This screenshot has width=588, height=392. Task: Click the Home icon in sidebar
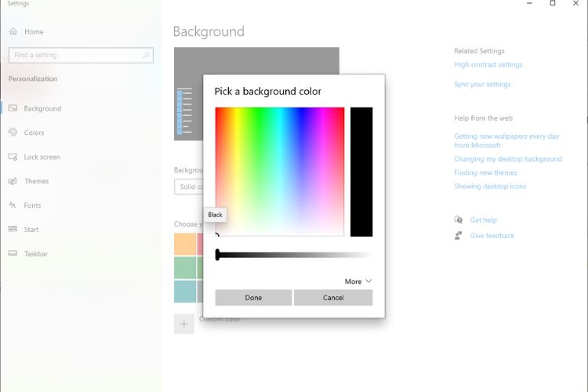13,31
